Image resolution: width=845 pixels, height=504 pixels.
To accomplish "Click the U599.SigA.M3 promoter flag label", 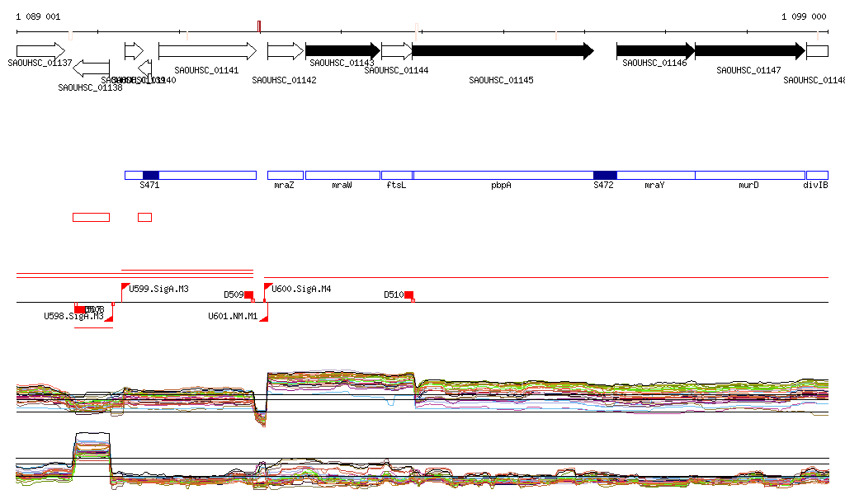I will [x=158, y=290].
